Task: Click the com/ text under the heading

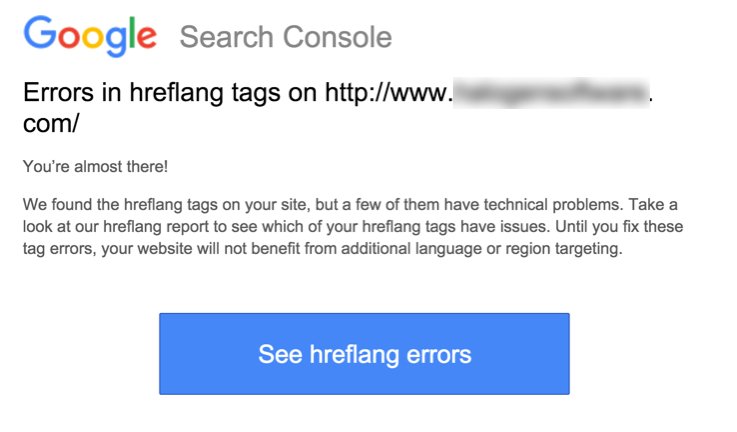Action: pos(51,124)
